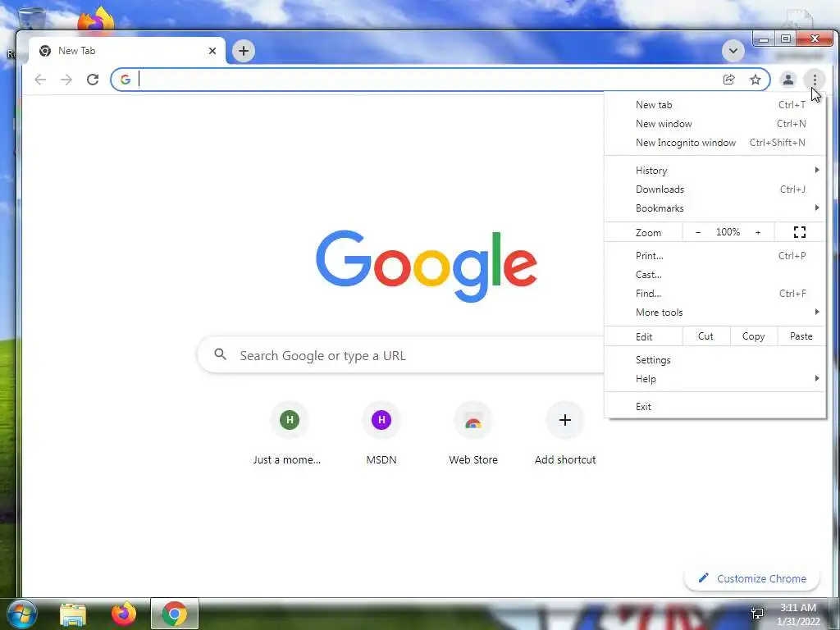Viewport: 840px width, 630px height.
Task: Click the network tray icon
Action: click(x=757, y=614)
